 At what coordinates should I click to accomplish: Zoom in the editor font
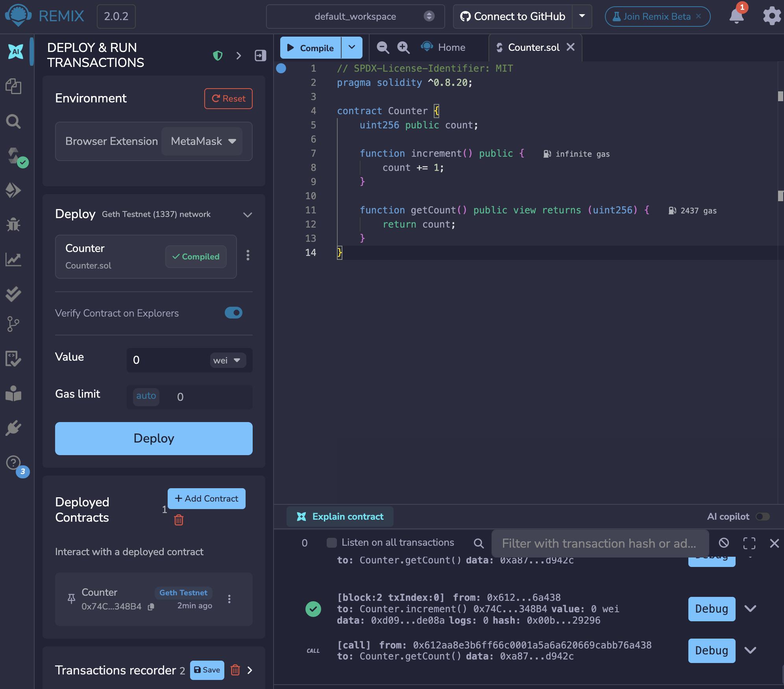[x=403, y=48]
